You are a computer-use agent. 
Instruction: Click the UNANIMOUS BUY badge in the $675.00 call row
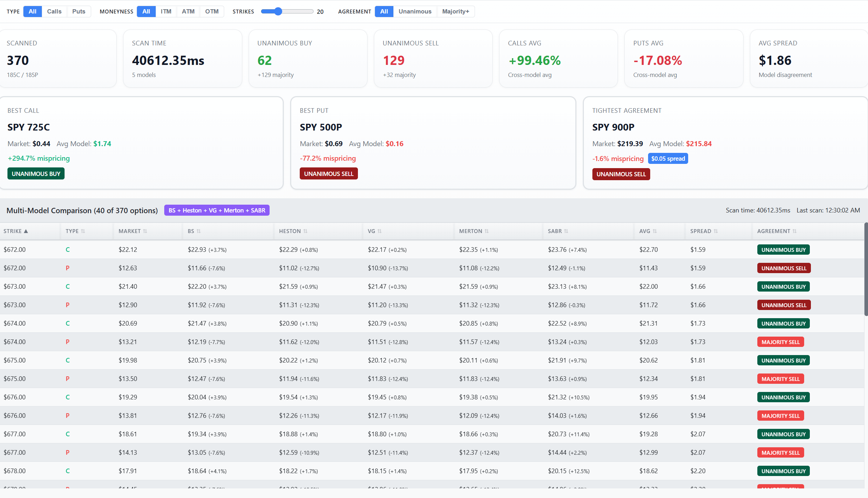(783, 360)
